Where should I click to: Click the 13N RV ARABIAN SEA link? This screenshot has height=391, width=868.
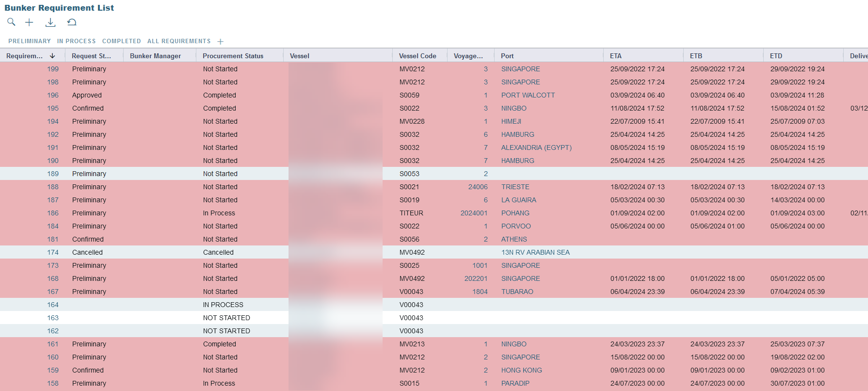pyautogui.click(x=535, y=252)
